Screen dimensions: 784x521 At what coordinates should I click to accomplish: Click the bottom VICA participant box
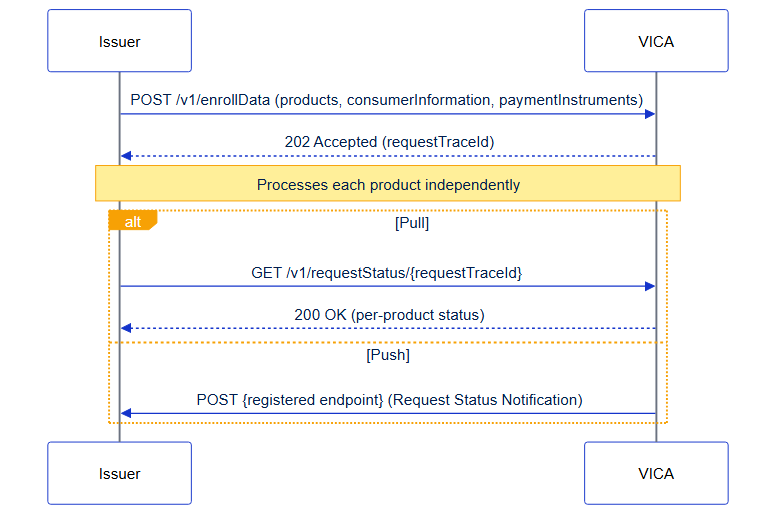pos(656,473)
